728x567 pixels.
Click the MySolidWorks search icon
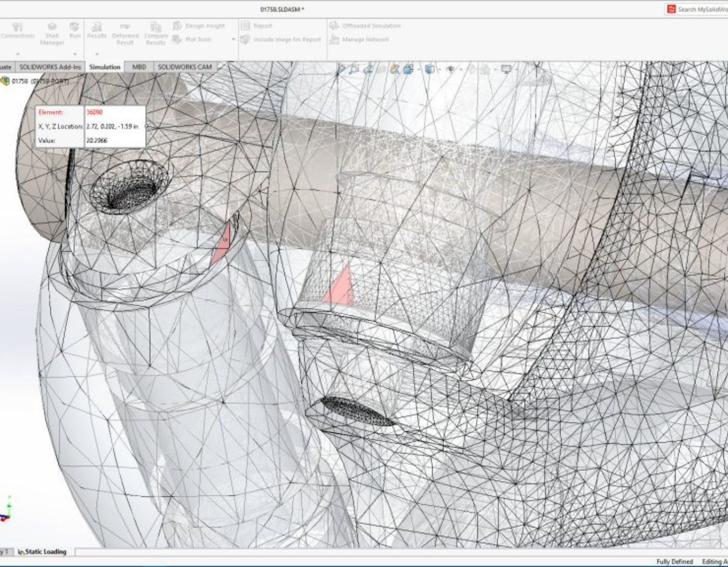click(x=671, y=9)
